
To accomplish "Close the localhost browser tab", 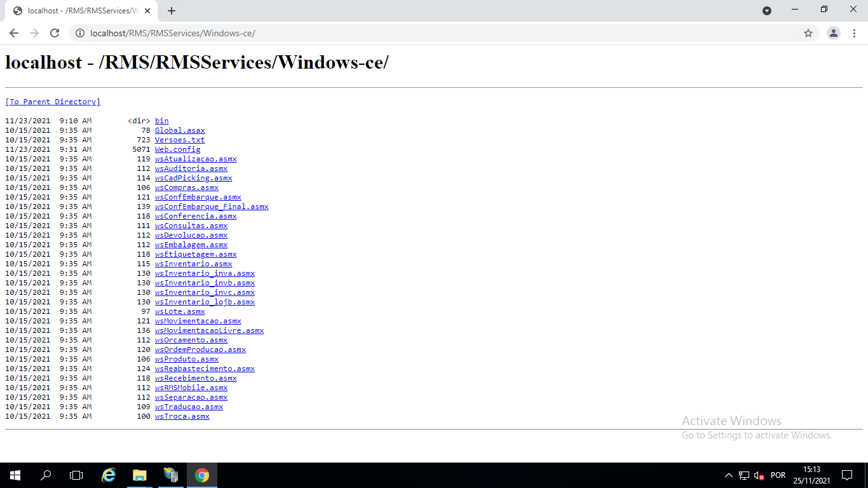I will point(147,11).
